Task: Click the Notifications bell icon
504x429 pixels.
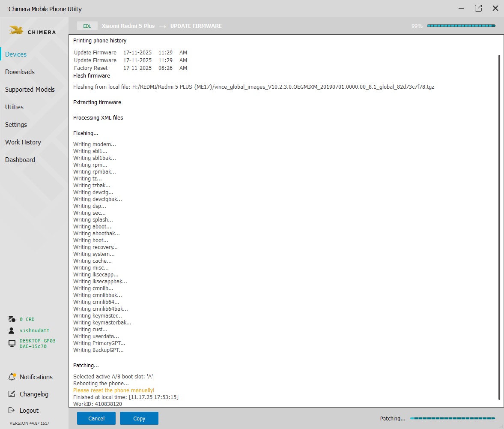Action: [x=12, y=377]
